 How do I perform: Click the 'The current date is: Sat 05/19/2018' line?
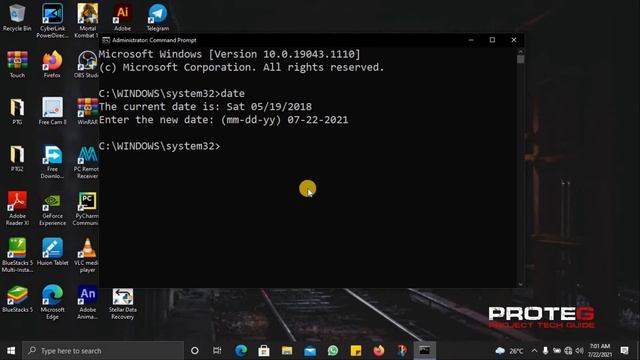tap(205, 107)
